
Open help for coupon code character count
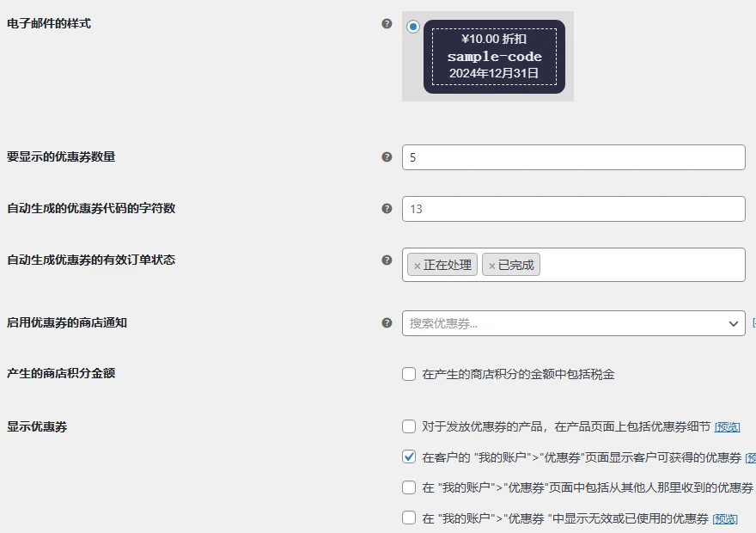click(x=387, y=208)
